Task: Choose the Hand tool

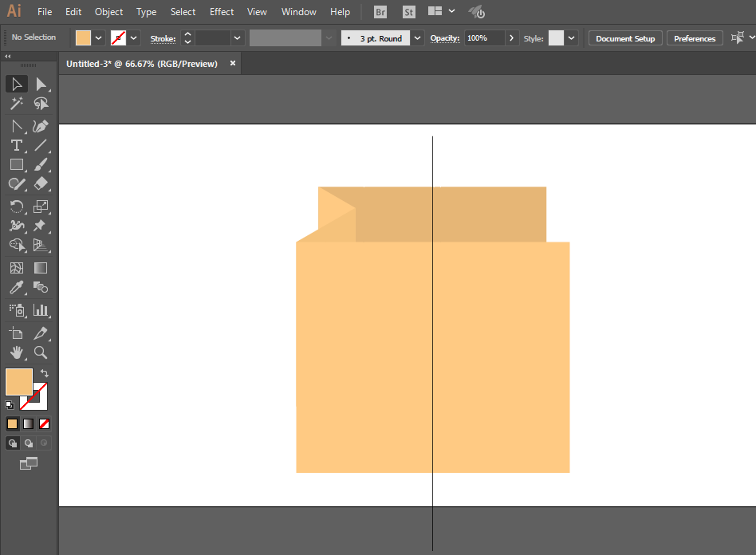Action: (x=17, y=352)
